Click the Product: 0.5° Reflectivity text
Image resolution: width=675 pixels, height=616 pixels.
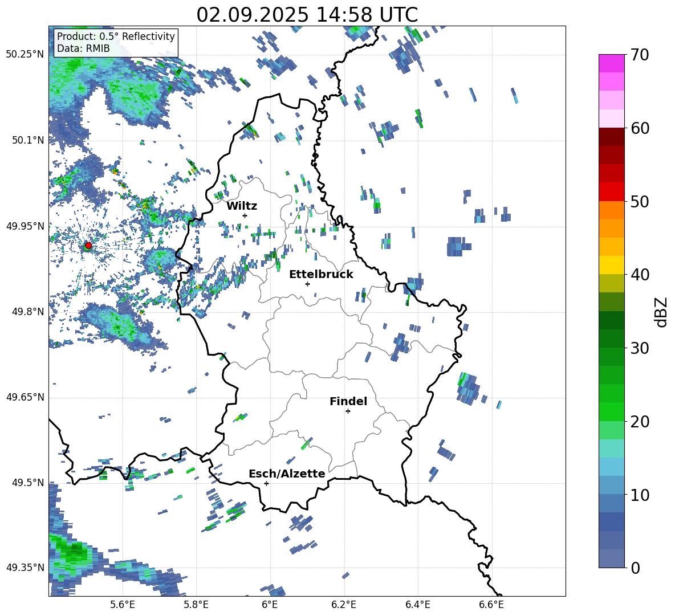[x=116, y=36]
